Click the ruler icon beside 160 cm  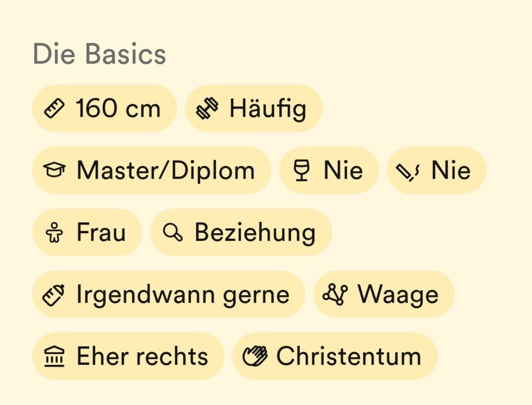pos(54,109)
